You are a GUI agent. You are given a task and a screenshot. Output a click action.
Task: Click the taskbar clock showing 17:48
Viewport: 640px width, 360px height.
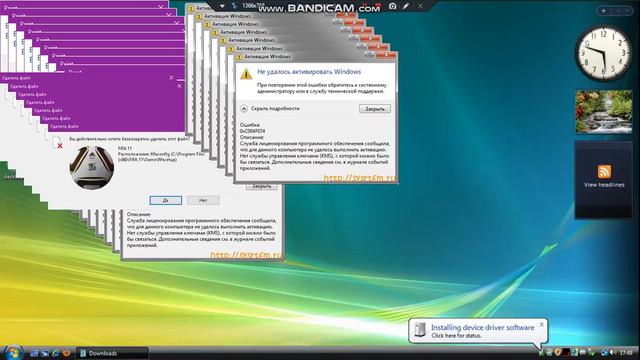click(626, 352)
